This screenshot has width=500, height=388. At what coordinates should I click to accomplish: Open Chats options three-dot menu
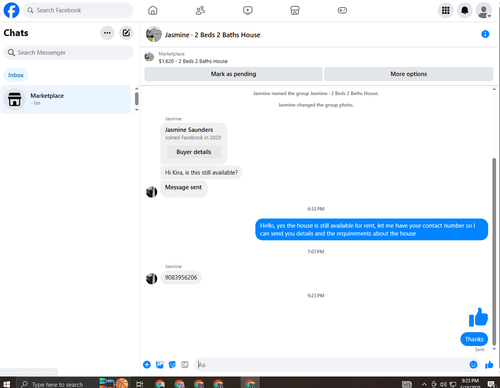pyautogui.click(x=107, y=33)
